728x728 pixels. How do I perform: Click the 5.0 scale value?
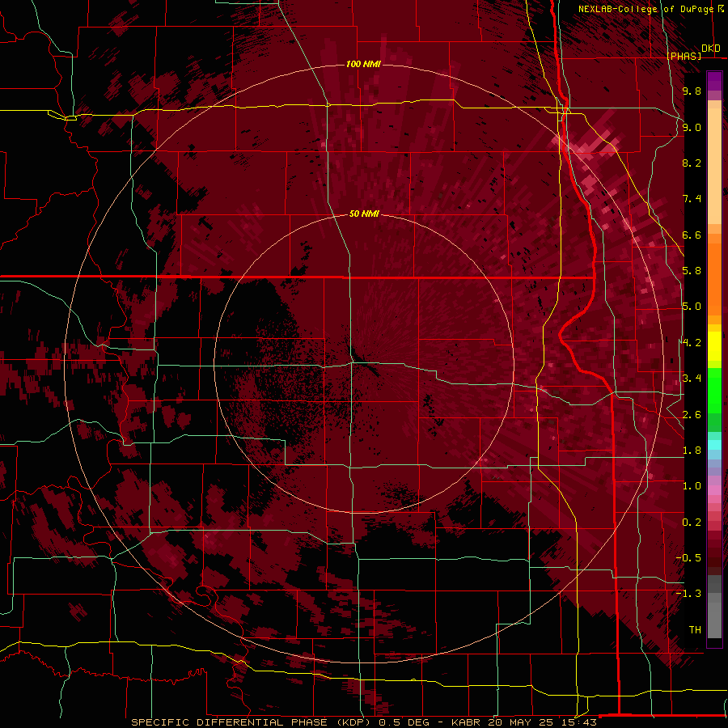(x=692, y=307)
